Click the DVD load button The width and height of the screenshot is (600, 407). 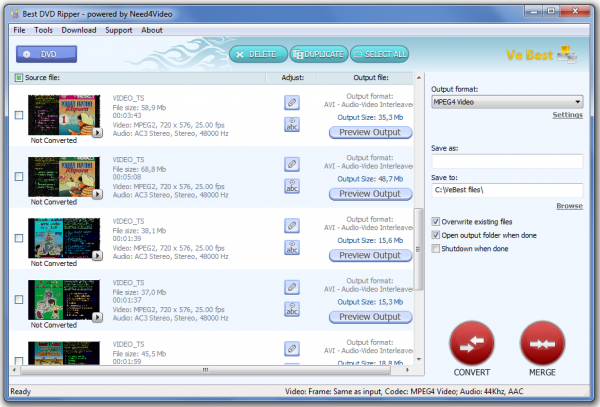click(46, 54)
